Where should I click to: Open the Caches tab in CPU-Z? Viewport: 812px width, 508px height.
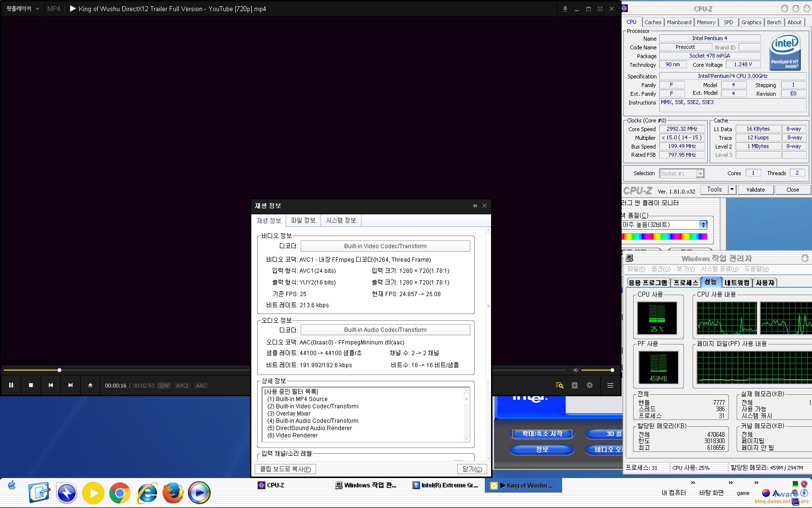pos(652,22)
